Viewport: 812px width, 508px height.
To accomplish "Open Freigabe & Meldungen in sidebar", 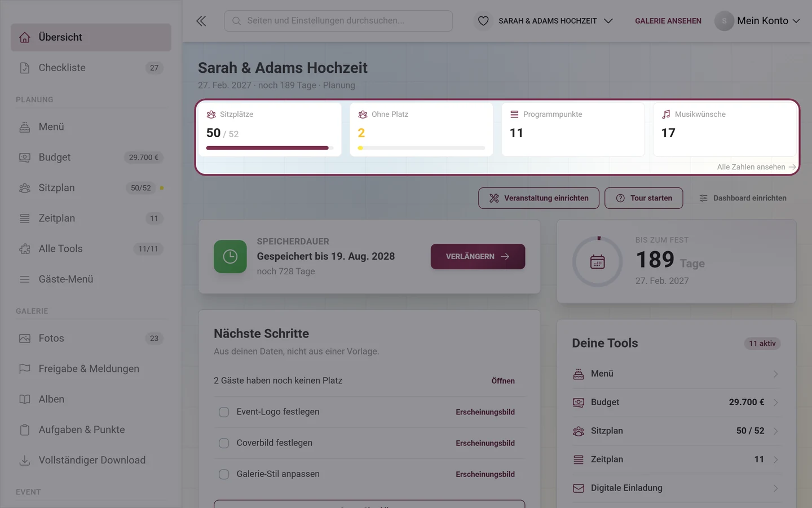I will point(91,369).
